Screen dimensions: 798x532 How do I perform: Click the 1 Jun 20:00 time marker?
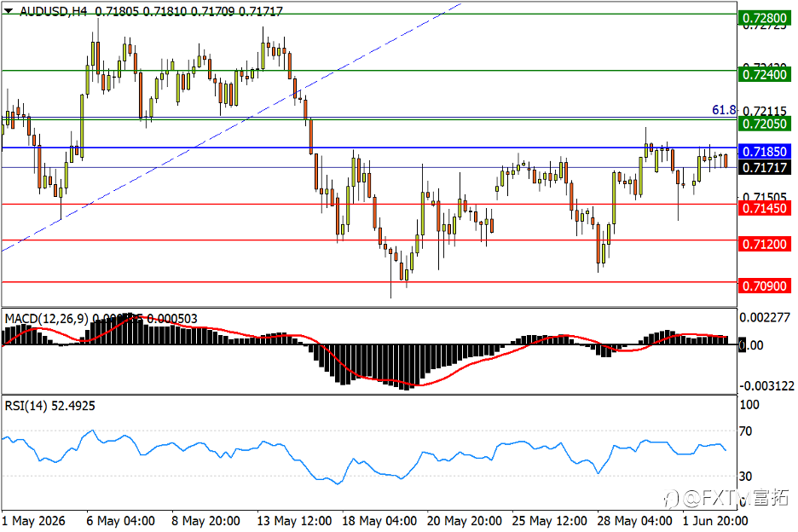coord(715,521)
